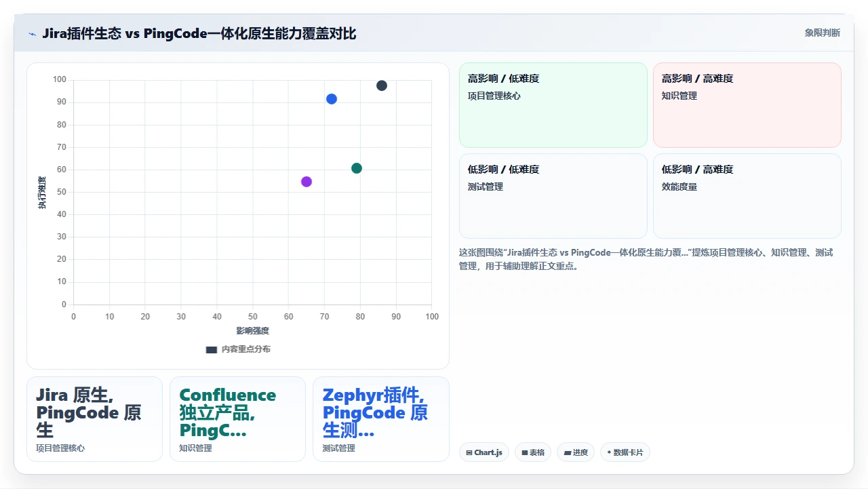The height and width of the screenshot is (489, 868).
Task: Click the icon in the 进度 chip
Action: (x=568, y=453)
